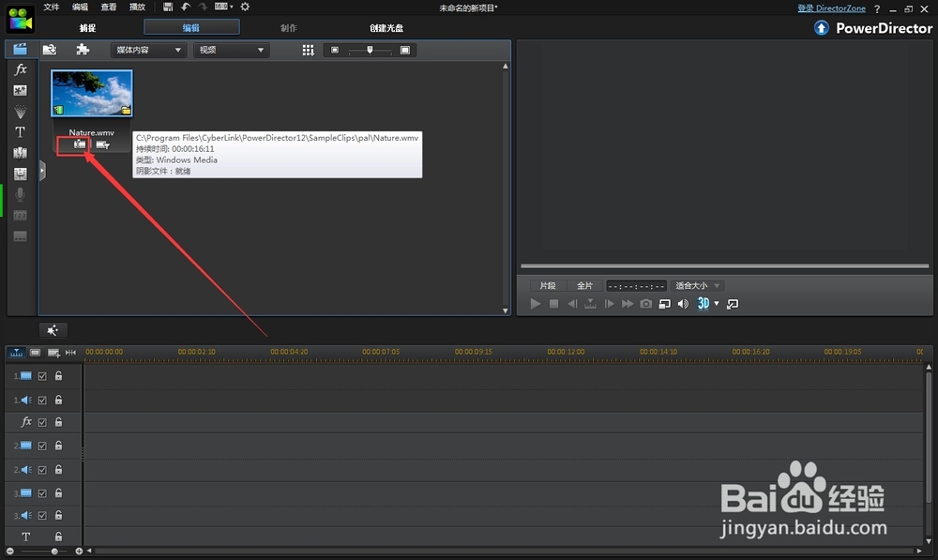Click the redo arrow icon
The height and width of the screenshot is (560, 938).
click(203, 7)
